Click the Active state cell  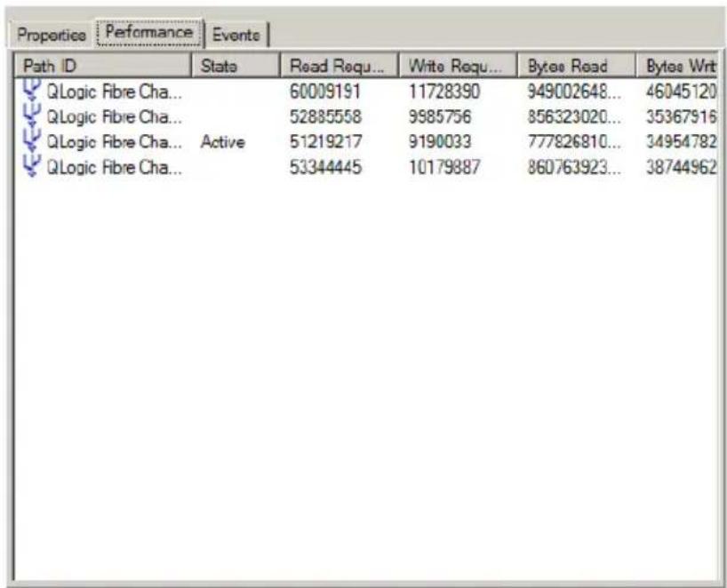pos(222,142)
